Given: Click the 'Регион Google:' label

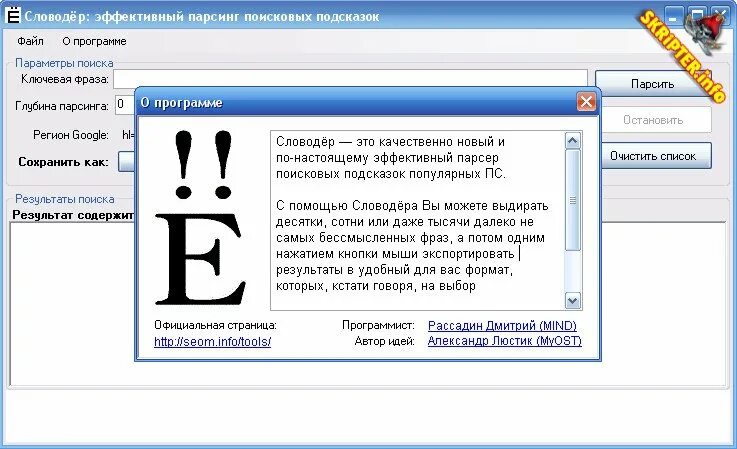Looking at the screenshot, I should (71, 135).
